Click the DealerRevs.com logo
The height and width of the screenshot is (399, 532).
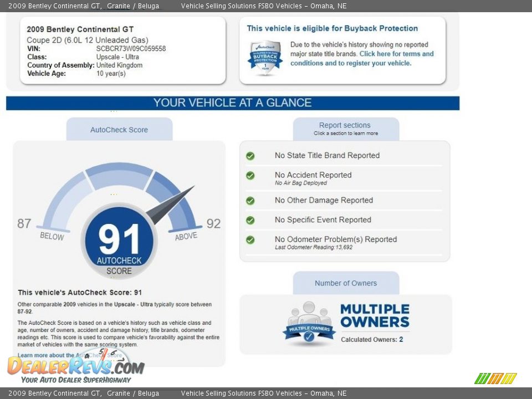(x=76, y=367)
